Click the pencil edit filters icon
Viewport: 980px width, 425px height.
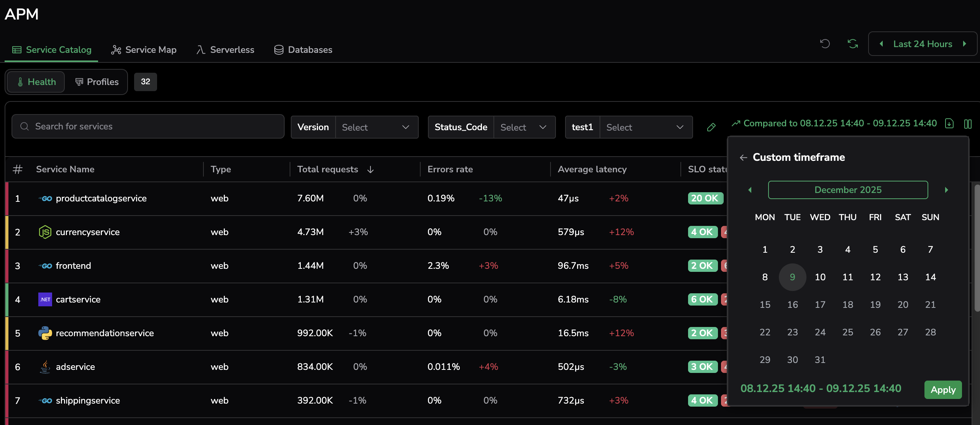711,127
